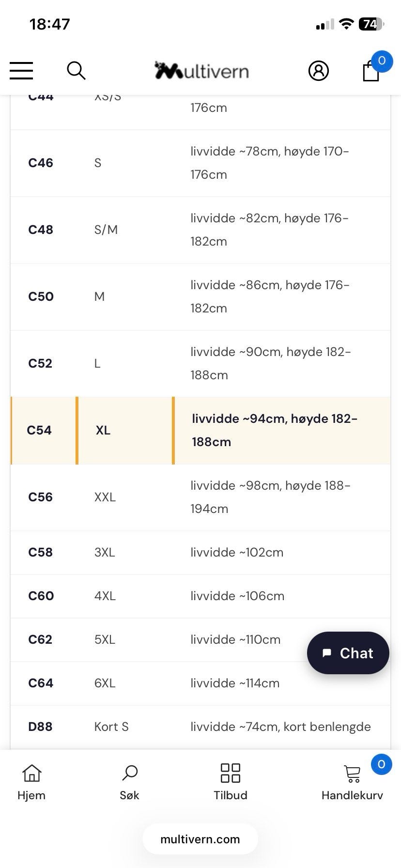The width and height of the screenshot is (401, 868).
Task: Tap the battery indicator in status bar
Action: pos(371,24)
